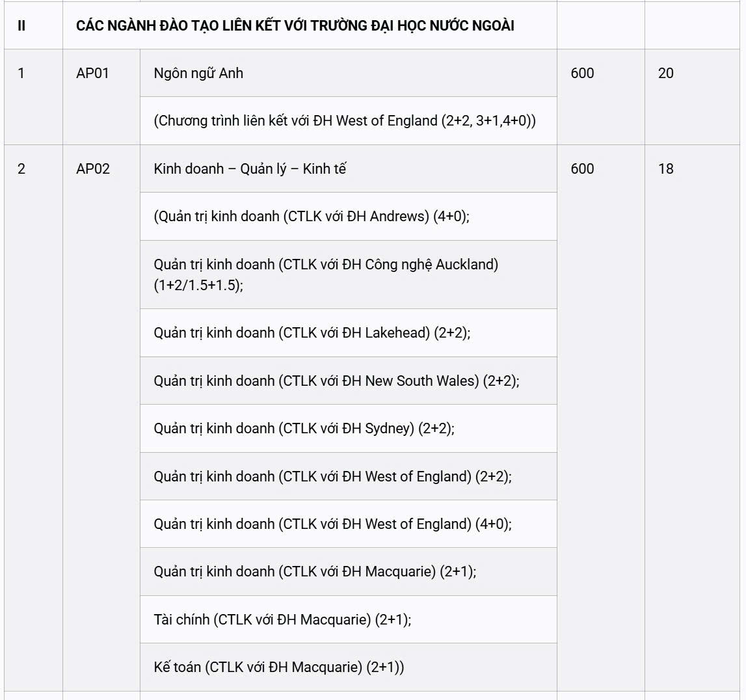Click the ĐH Công nghệ Auckland program row
Image resolution: width=746 pixels, height=700 pixels.
point(326,275)
